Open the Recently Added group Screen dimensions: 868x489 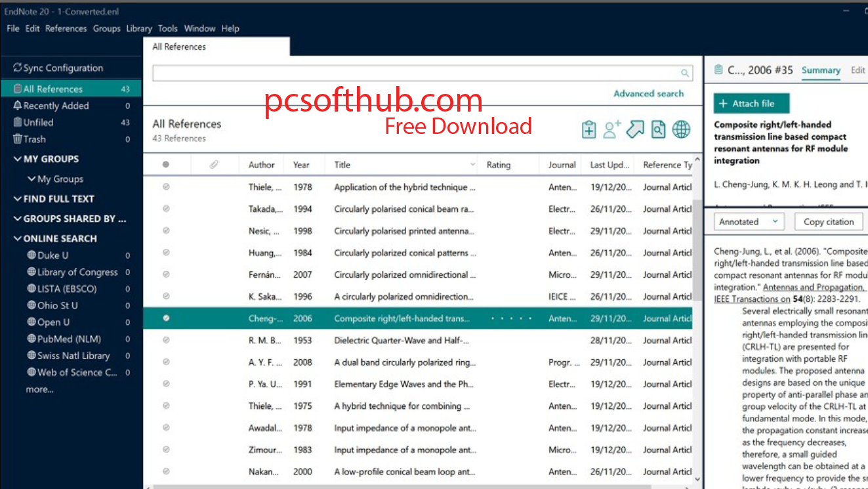tap(71, 106)
